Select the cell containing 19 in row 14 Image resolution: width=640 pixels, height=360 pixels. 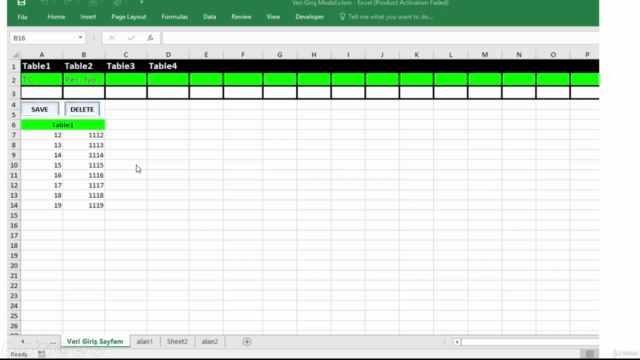42,205
